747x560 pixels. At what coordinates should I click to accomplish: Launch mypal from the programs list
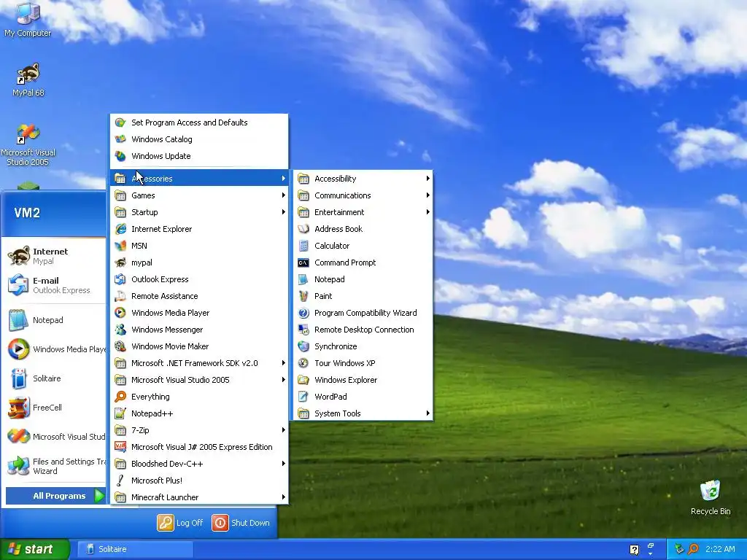pyautogui.click(x=199, y=262)
